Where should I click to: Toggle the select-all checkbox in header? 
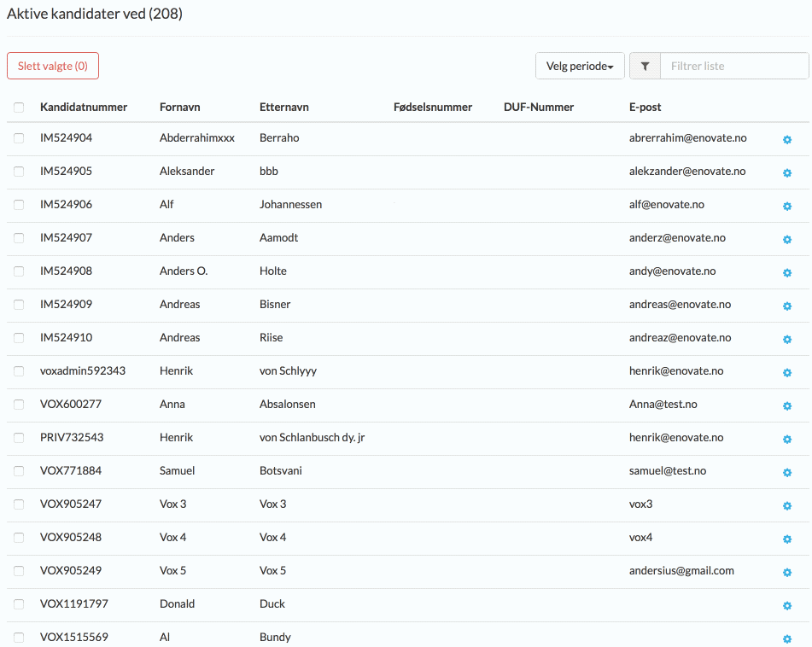coord(19,108)
